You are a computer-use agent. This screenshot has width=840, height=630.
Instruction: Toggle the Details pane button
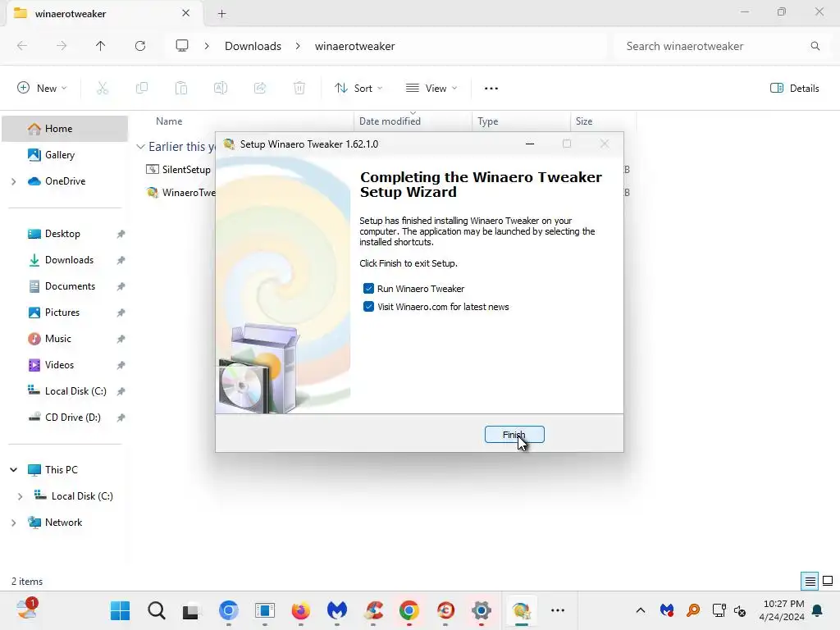794,89
